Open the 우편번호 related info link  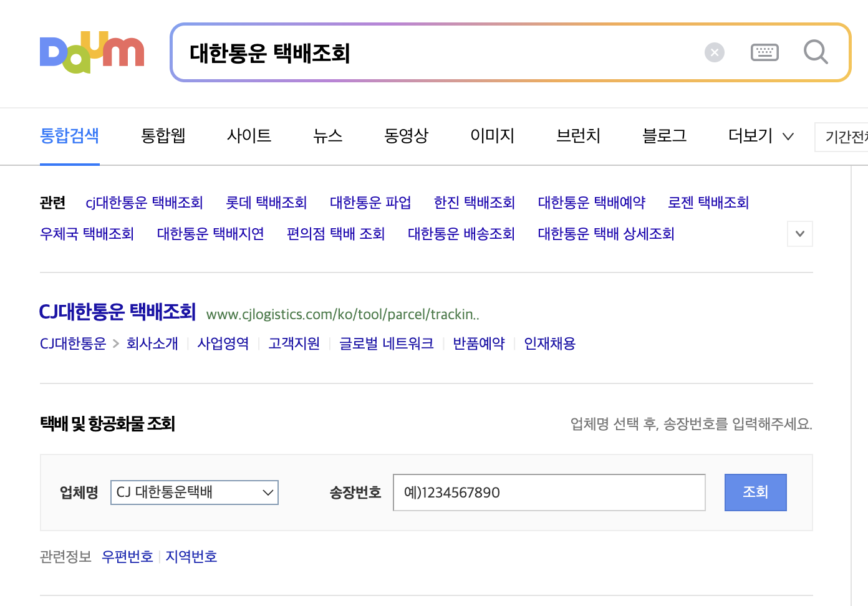[128, 557]
